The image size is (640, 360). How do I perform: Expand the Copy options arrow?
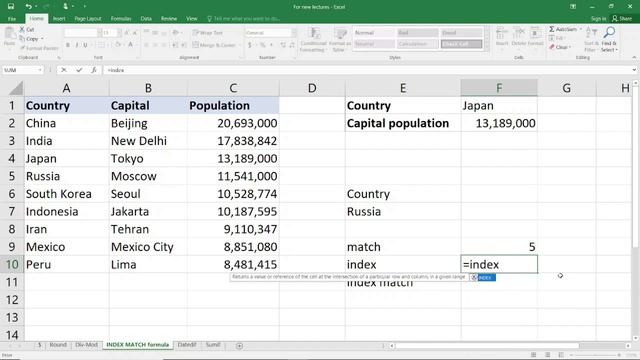tap(42, 39)
